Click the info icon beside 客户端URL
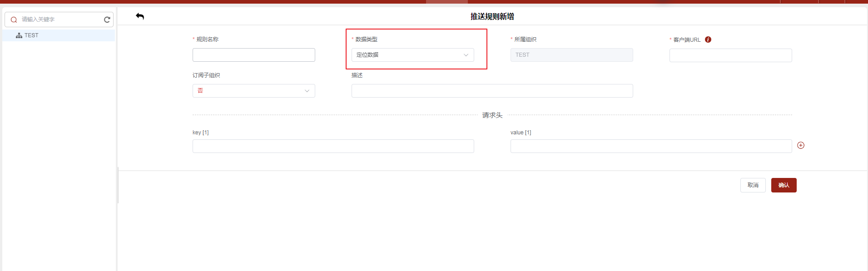868x271 pixels. click(x=708, y=39)
